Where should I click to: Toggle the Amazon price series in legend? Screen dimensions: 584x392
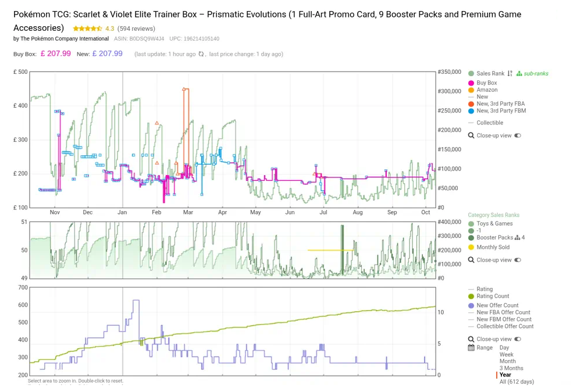(483, 90)
